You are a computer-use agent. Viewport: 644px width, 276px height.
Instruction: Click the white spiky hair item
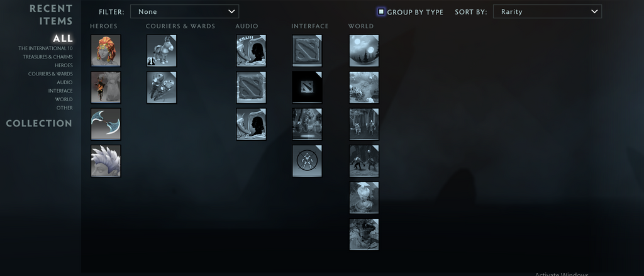click(106, 160)
